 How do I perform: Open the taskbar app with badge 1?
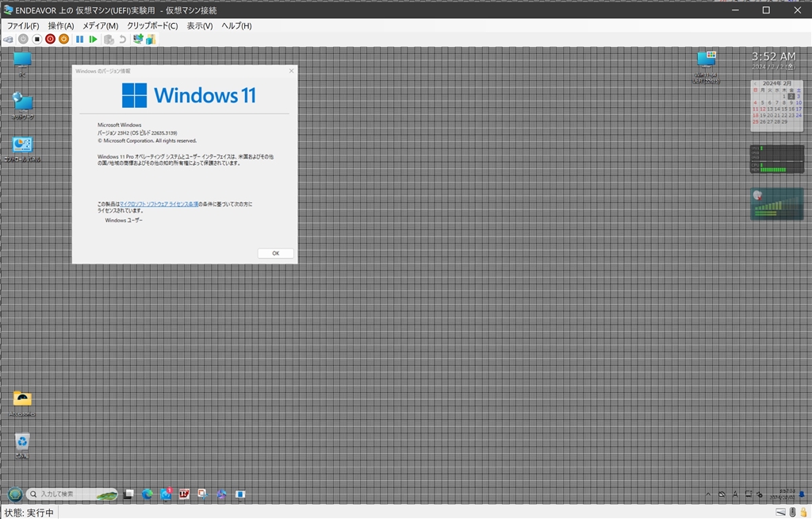[x=167, y=494]
